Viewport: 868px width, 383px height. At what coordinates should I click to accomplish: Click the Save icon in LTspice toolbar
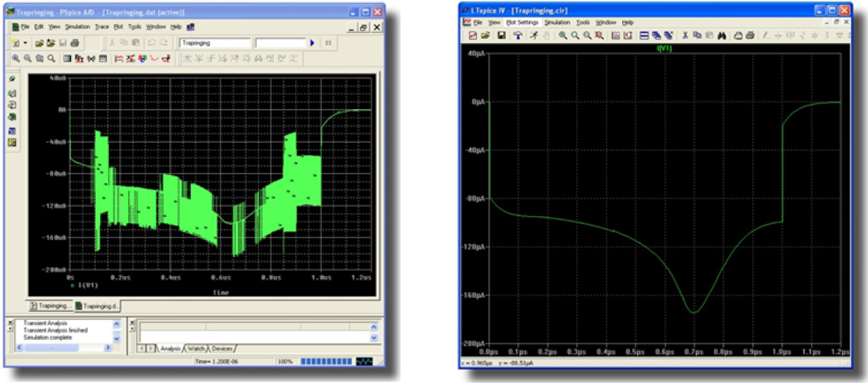coord(501,35)
